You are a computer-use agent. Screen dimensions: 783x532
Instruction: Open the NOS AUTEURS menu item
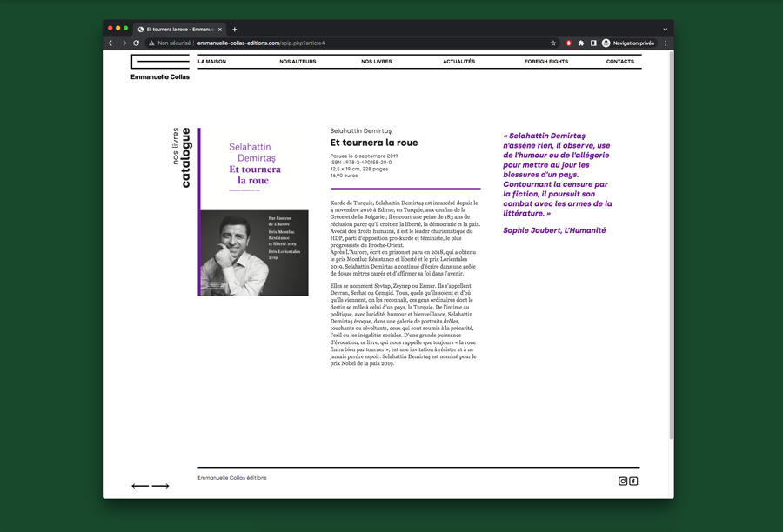[x=298, y=62]
